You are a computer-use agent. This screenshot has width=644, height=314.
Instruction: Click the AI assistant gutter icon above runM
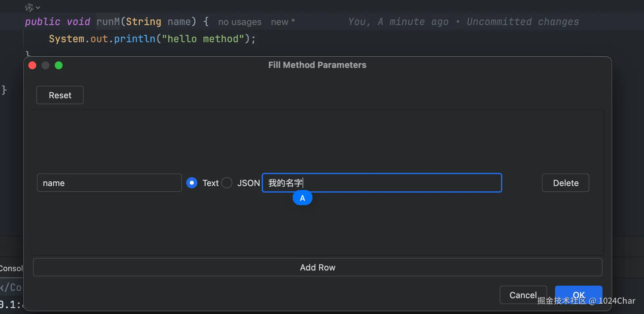click(29, 7)
